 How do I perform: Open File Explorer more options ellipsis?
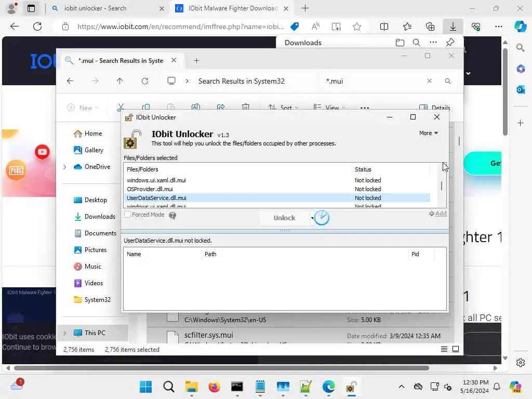364,108
